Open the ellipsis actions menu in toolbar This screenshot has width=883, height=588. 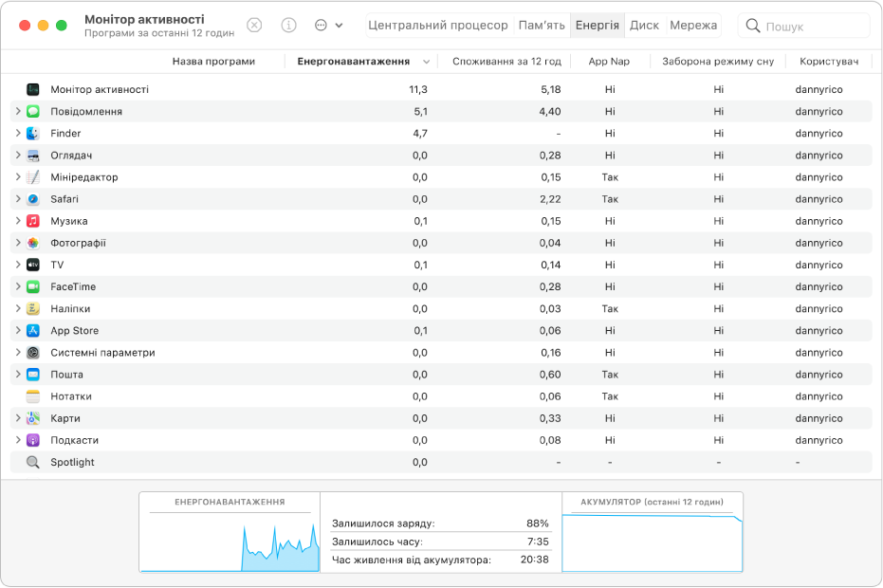(x=328, y=26)
